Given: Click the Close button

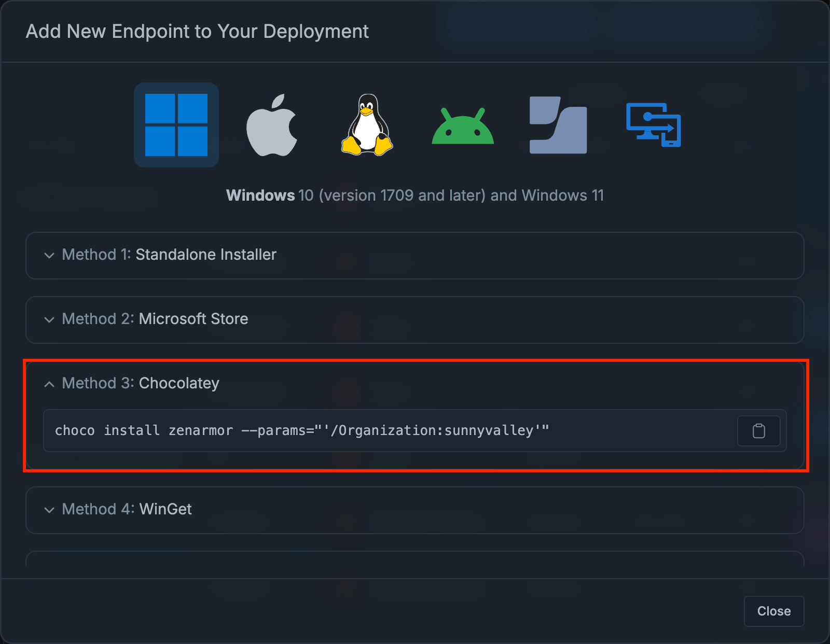Looking at the screenshot, I should click(773, 611).
